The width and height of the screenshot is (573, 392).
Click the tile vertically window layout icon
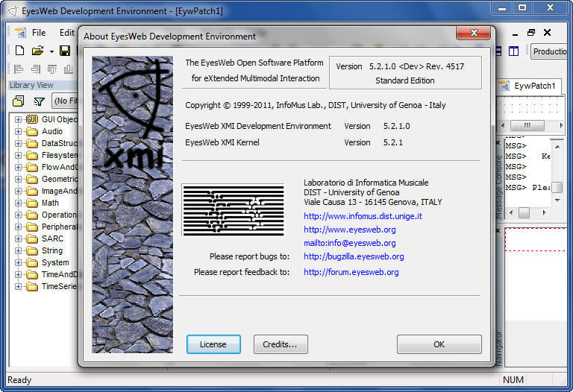[x=513, y=51]
